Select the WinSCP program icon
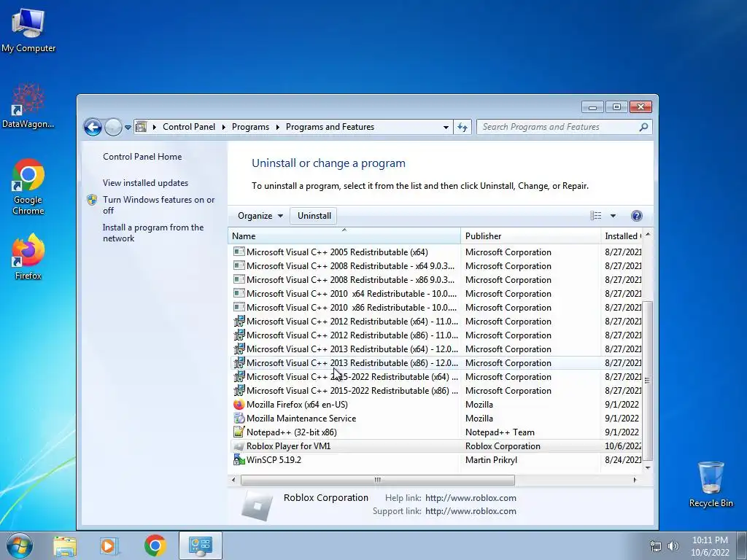 [239, 459]
